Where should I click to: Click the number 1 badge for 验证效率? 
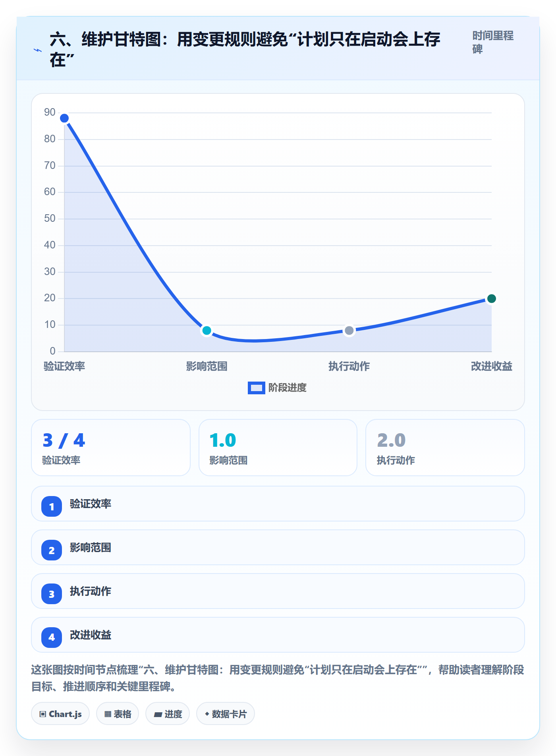pyautogui.click(x=52, y=506)
